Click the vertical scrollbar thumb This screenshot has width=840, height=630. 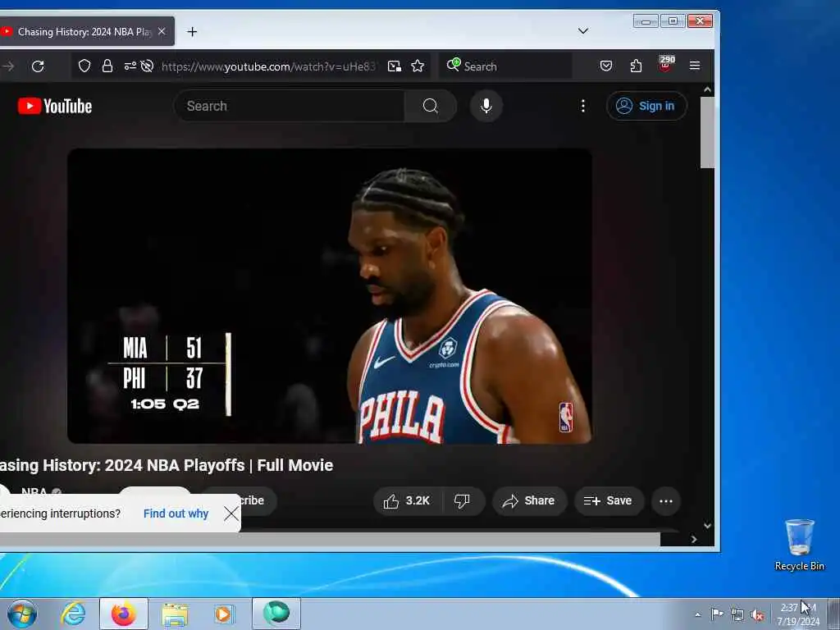(x=707, y=132)
